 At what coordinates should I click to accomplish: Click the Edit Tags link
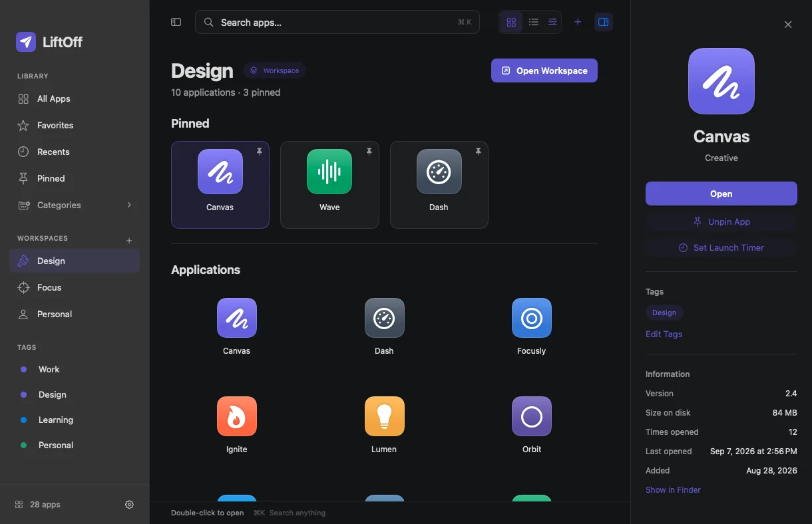664,334
